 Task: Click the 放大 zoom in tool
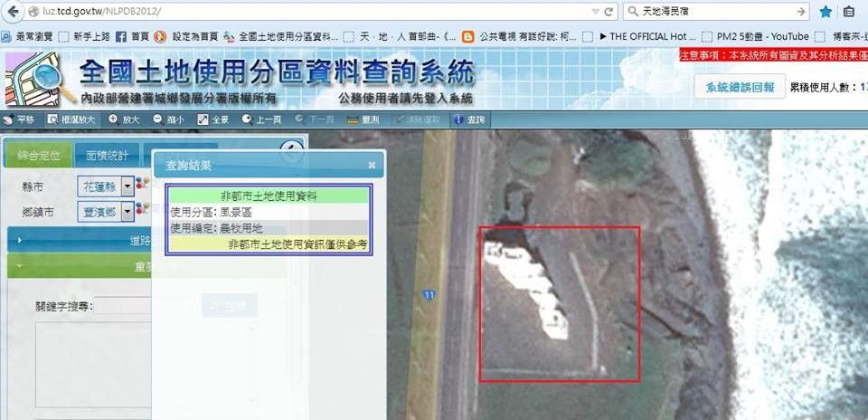click(x=124, y=119)
